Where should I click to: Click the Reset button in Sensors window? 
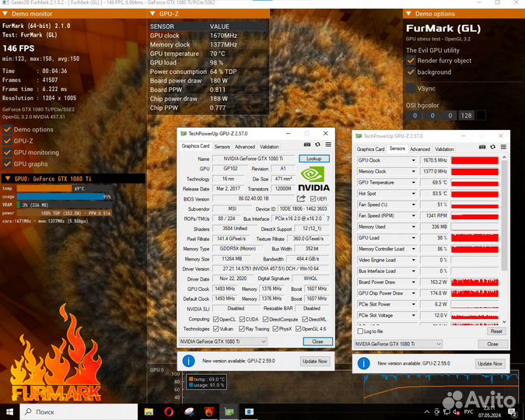(x=496, y=331)
